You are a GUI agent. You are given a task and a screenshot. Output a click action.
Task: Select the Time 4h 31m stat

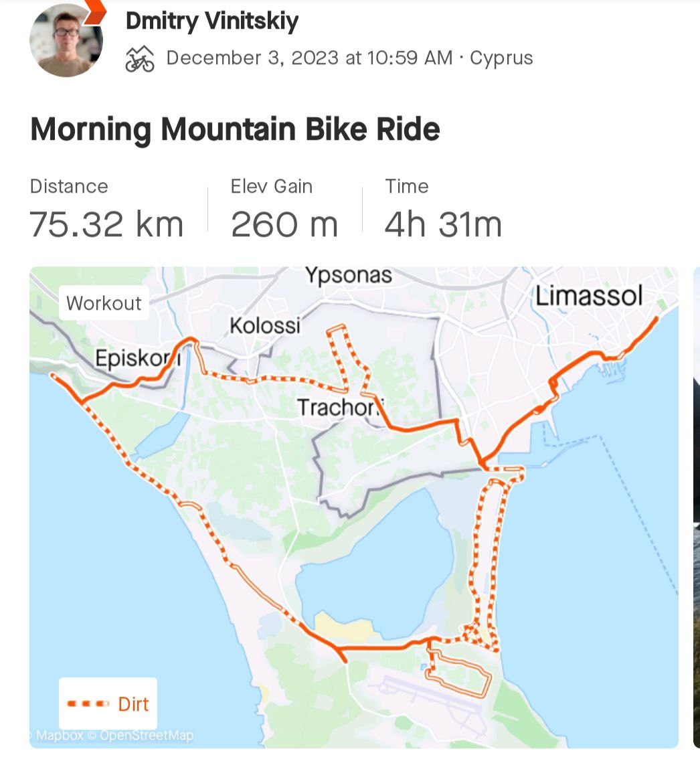pos(442,209)
